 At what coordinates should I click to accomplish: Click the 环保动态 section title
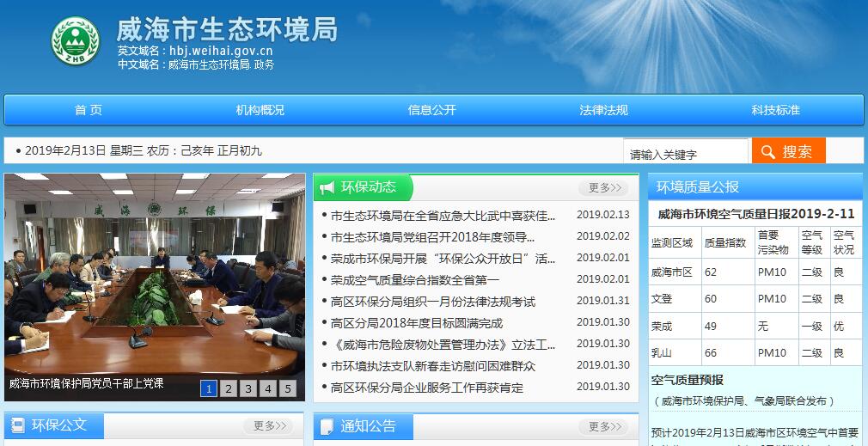click(369, 187)
